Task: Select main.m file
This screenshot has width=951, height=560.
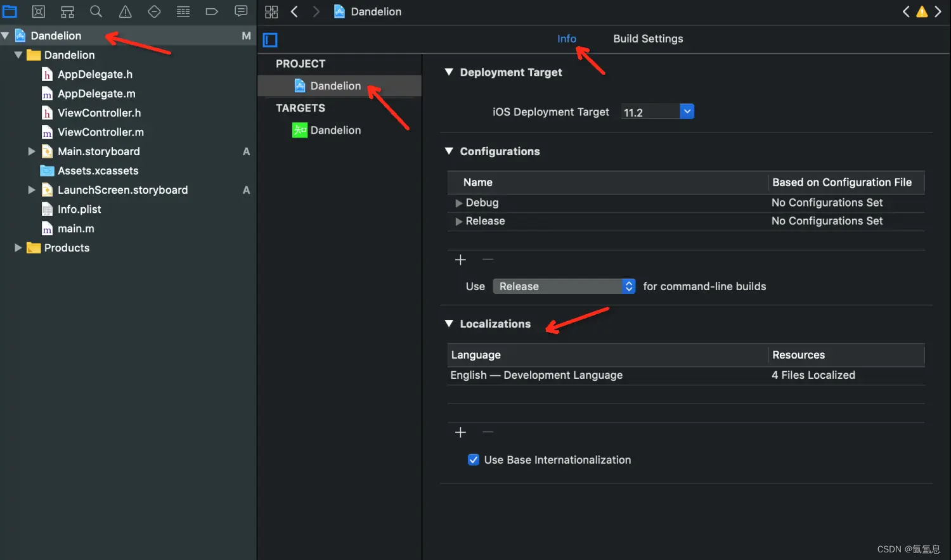Action: coord(75,229)
